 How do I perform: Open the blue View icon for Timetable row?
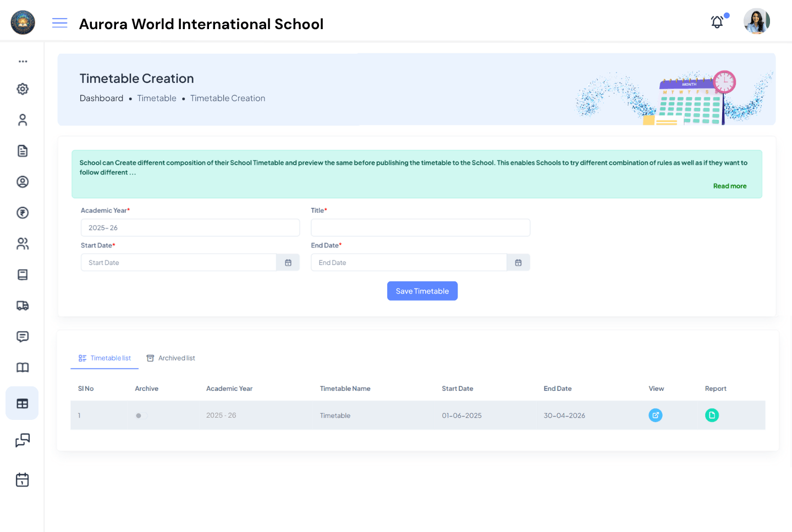656,415
